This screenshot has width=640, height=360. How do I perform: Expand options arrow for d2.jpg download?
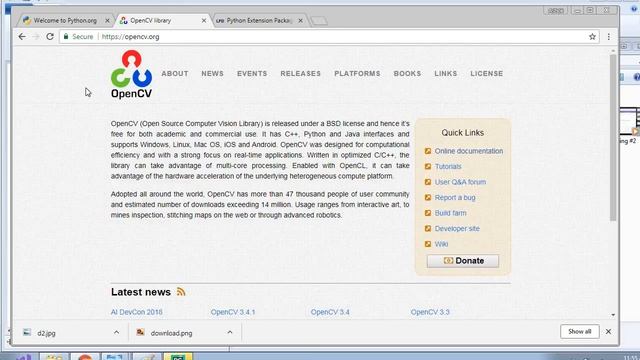point(116,332)
